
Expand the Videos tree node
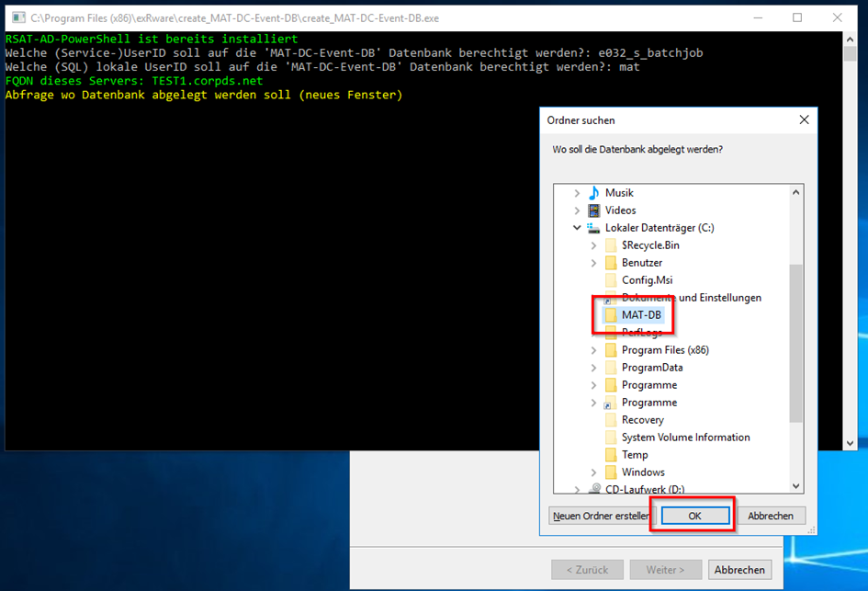577,210
